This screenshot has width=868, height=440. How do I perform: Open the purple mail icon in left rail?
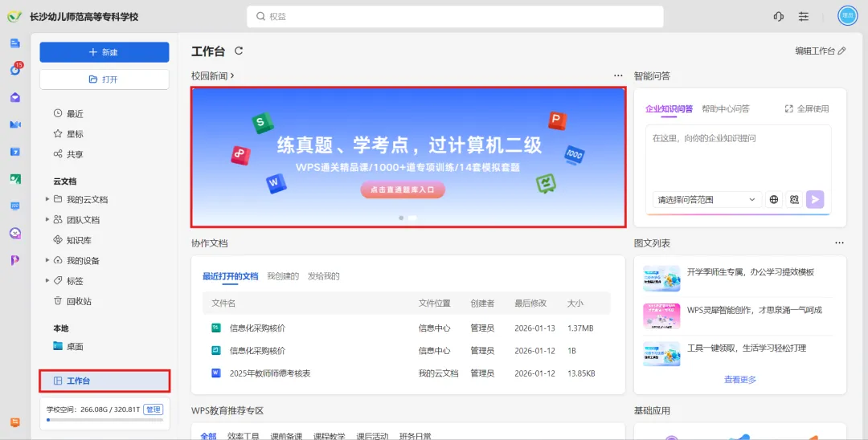pyautogui.click(x=15, y=97)
